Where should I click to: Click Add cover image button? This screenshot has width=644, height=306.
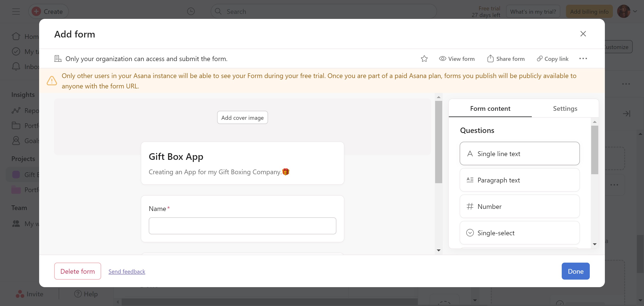[242, 117]
